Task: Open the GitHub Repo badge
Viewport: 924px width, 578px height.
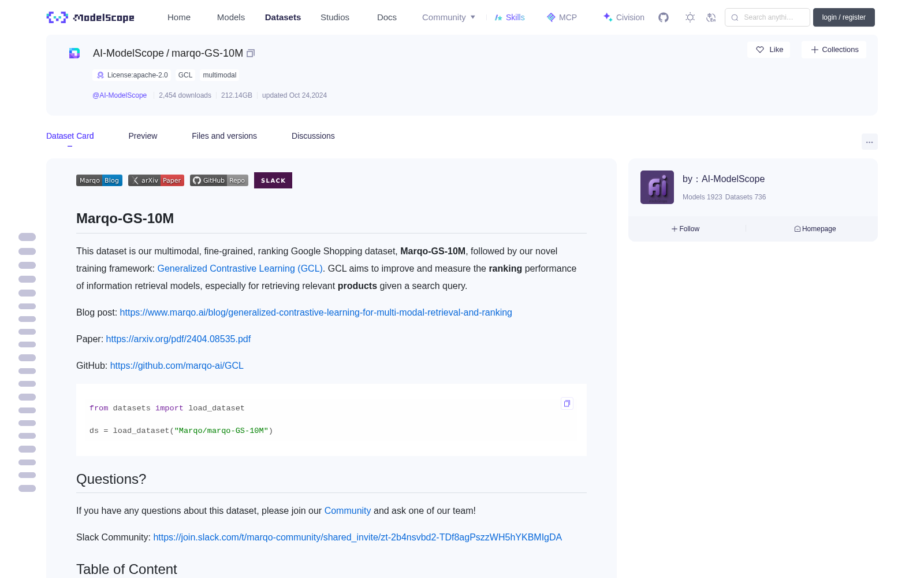Action: [219, 180]
